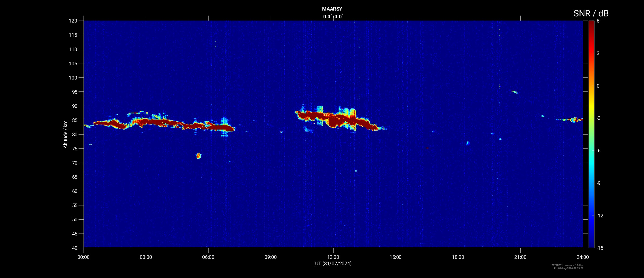Click colorbar value "6"
644x278 pixels.
pyautogui.click(x=598, y=21)
